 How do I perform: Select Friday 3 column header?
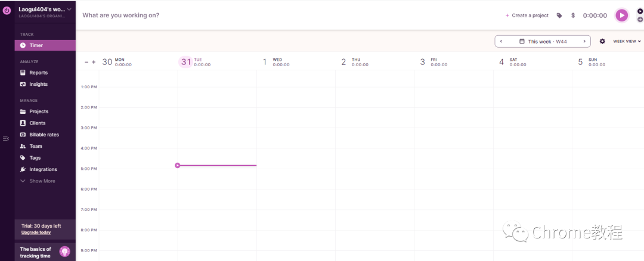pos(434,62)
